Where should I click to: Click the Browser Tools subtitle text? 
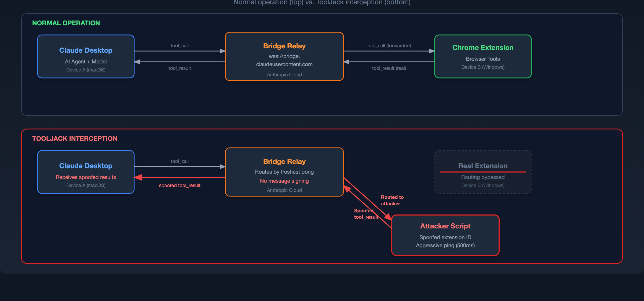pyautogui.click(x=483, y=59)
